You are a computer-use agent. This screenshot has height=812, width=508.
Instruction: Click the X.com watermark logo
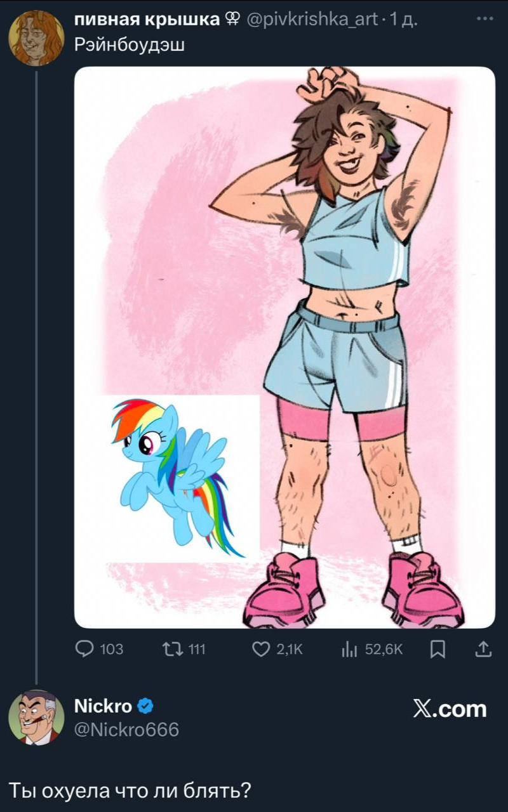pos(450,709)
